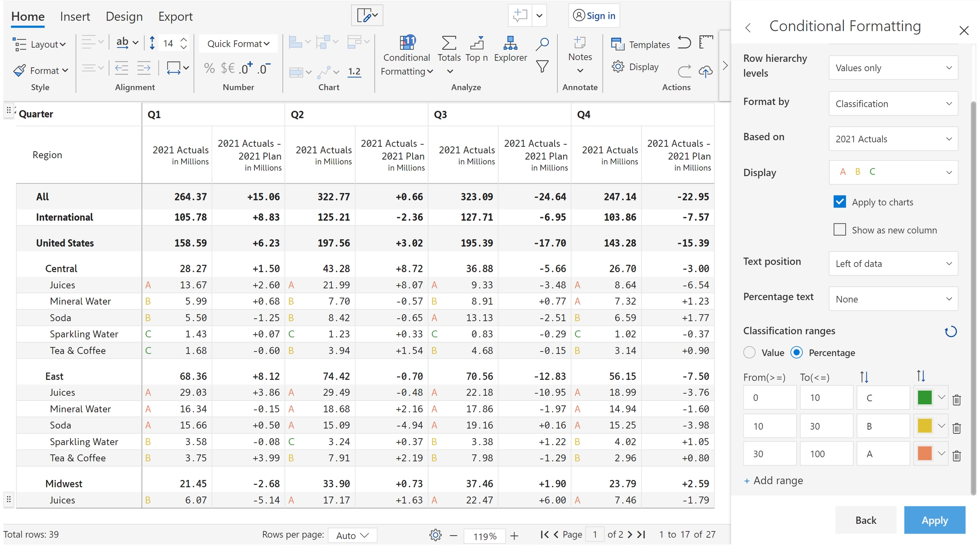Image resolution: width=980 pixels, height=548 pixels.
Task: Switch to the Insert tab
Action: [75, 17]
